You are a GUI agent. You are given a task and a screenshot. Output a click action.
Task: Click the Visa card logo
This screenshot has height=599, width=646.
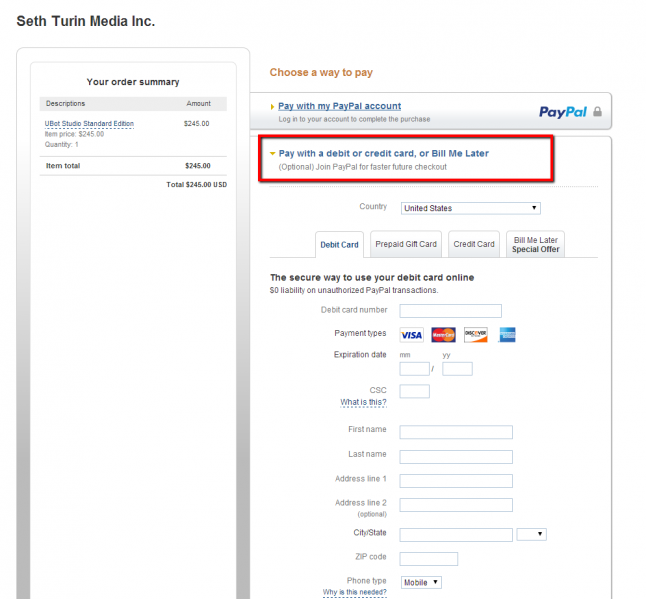tap(411, 335)
